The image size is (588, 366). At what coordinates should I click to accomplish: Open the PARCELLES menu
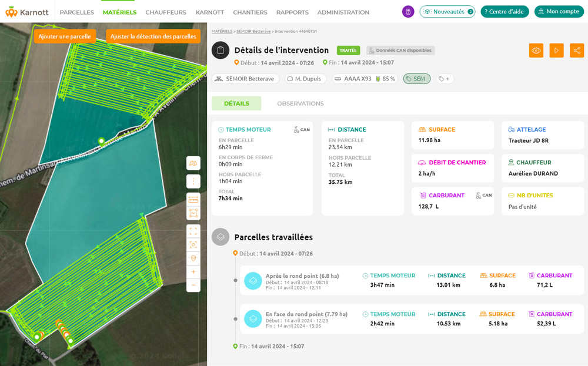point(76,12)
